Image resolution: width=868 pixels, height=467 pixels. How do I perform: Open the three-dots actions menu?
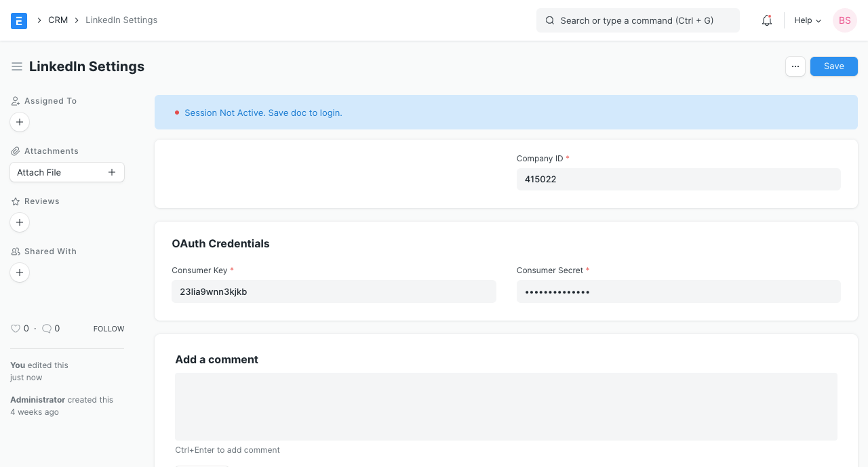(x=795, y=66)
